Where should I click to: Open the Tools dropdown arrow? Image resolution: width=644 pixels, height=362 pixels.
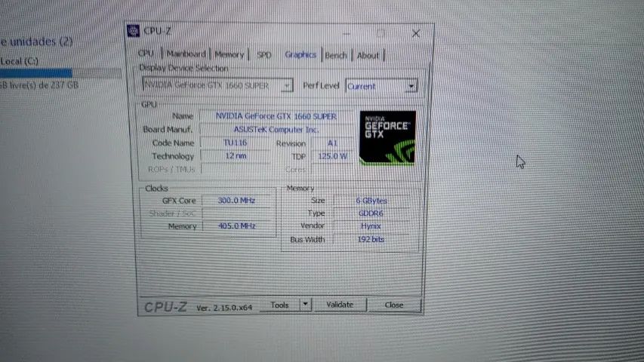305,305
